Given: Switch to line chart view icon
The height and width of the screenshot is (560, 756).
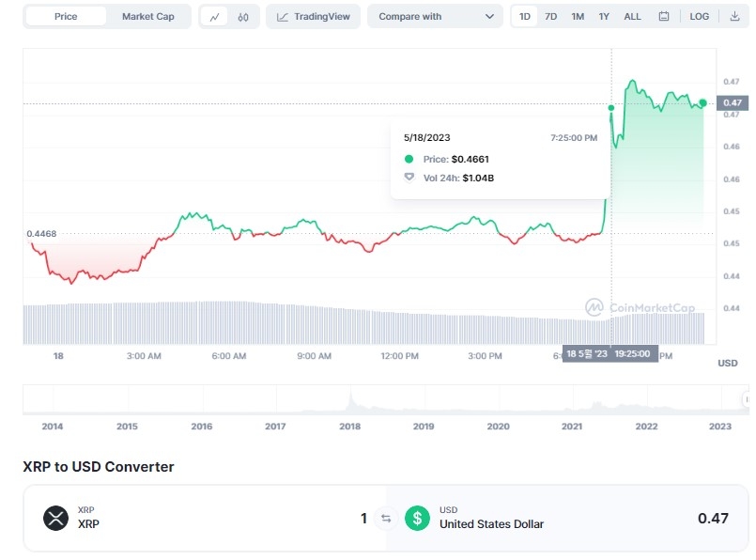Looking at the screenshot, I should (214, 17).
